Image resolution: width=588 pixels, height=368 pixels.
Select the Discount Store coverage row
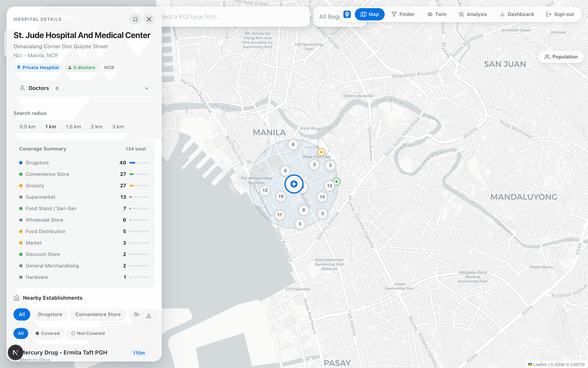click(x=84, y=254)
